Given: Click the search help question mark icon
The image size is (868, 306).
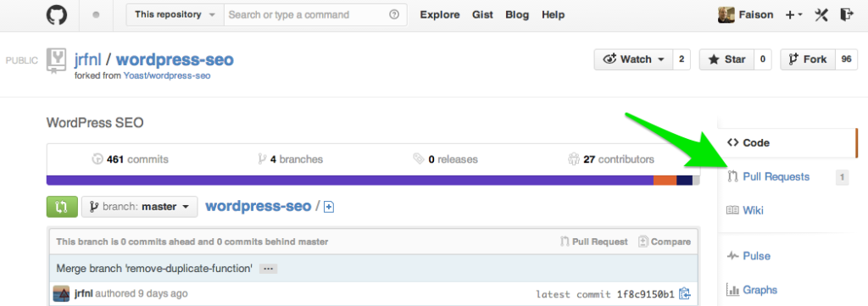Looking at the screenshot, I should click(x=394, y=15).
